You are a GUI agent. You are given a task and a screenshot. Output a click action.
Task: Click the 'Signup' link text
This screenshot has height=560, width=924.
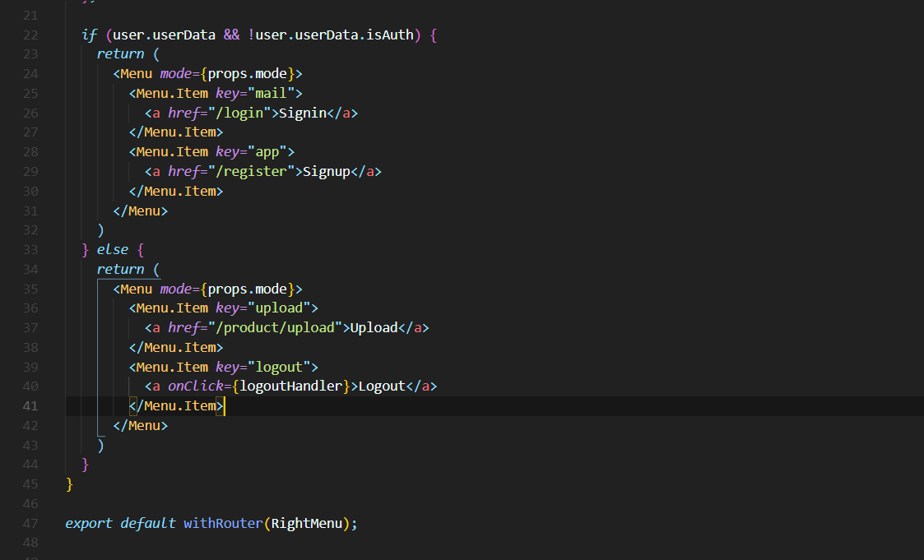click(x=327, y=171)
